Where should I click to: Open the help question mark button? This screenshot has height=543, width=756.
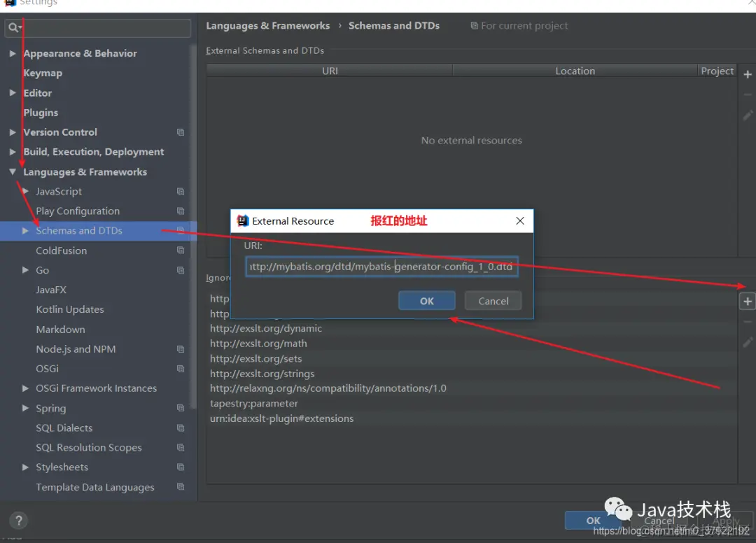pos(18,521)
